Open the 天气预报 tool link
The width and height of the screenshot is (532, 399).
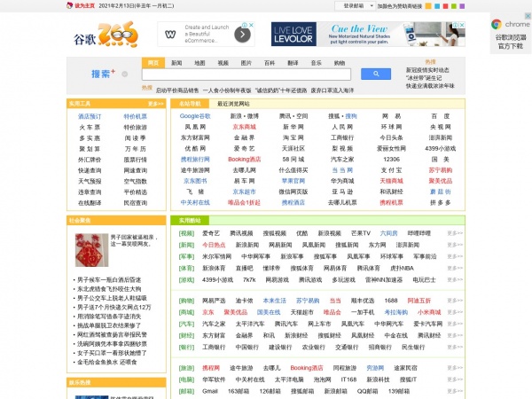(90, 181)
